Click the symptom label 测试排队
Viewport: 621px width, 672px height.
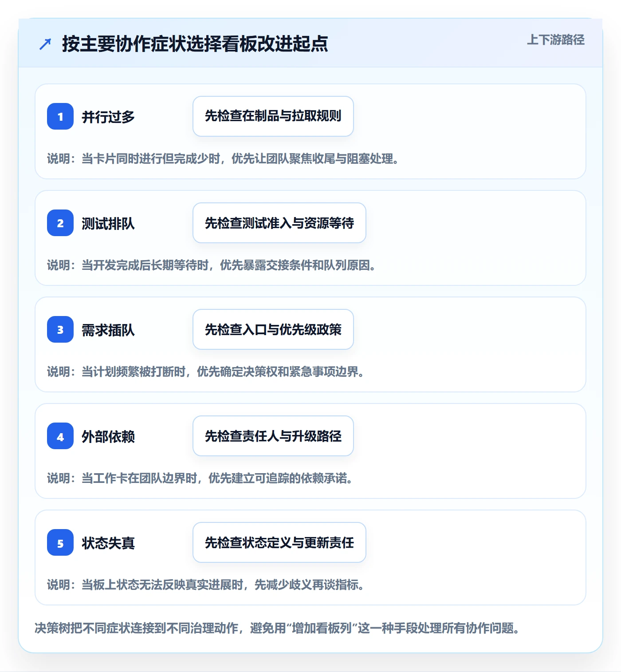pos(108,223)
